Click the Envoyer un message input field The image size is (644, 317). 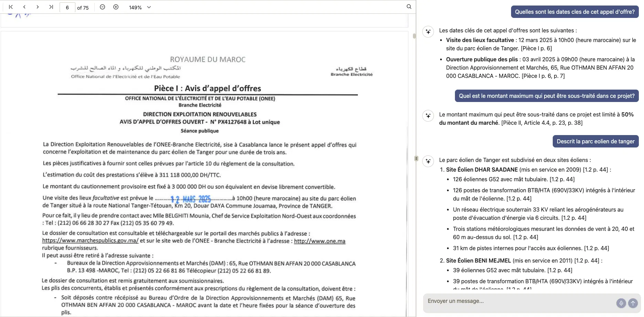click(519, 301)
